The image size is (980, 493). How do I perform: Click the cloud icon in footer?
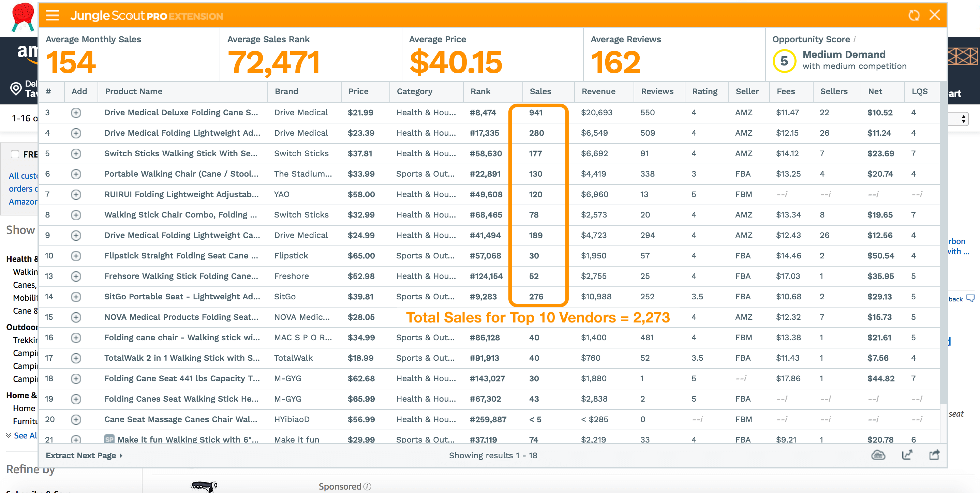click(878, 455)
